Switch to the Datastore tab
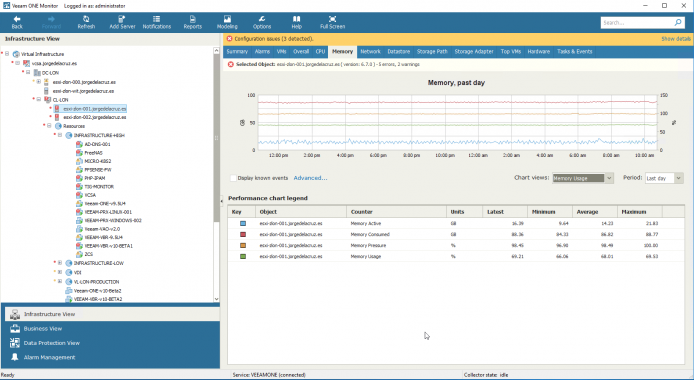The width and height of the screenshot is (694, 380). pyautogui.click(x=399, y=52)
